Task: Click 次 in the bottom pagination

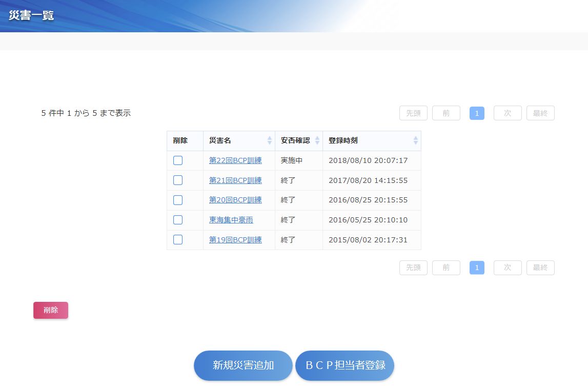Action: pyautogui.click(x=508, y=267)
